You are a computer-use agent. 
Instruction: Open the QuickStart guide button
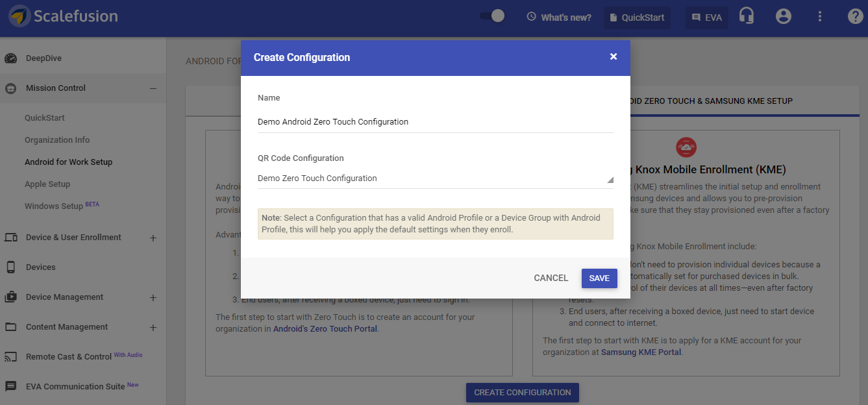tap(637, 18)
